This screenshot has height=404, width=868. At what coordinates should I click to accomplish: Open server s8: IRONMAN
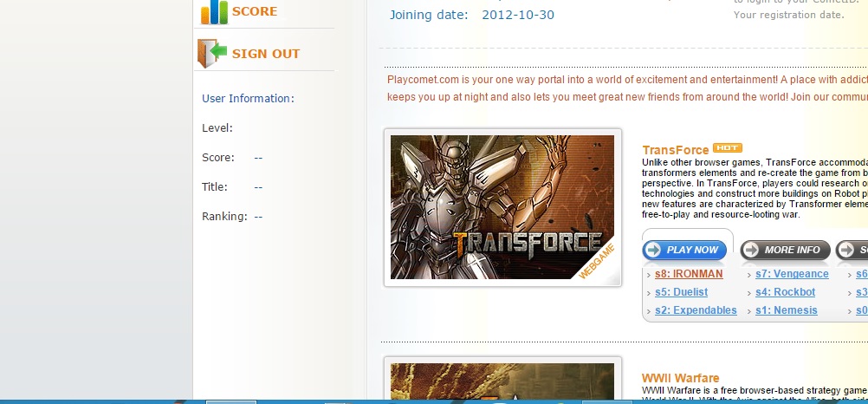click(x=689, y=274)
